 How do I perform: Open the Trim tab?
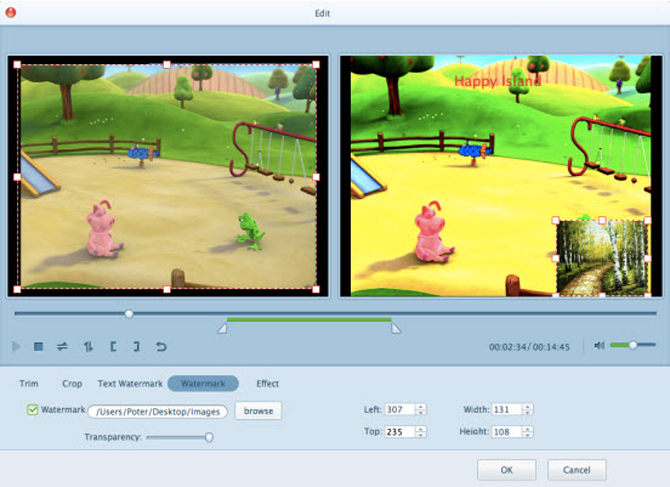click(29, 383)
